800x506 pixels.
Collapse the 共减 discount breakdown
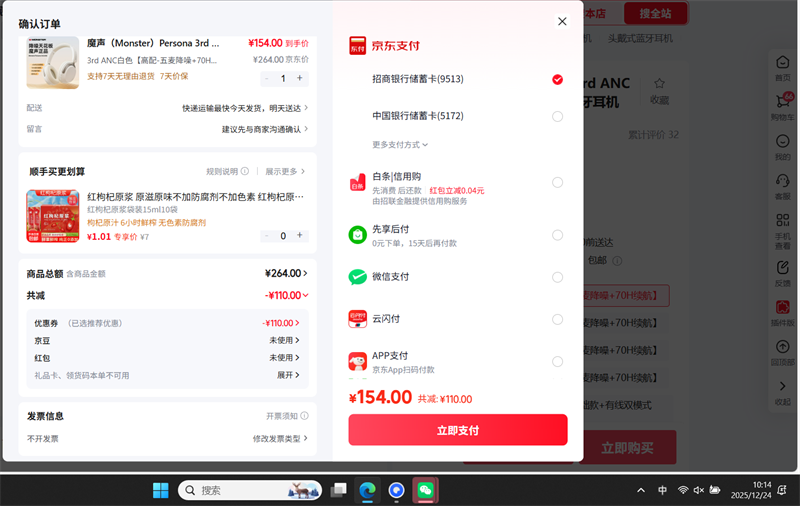pos(287,296)
